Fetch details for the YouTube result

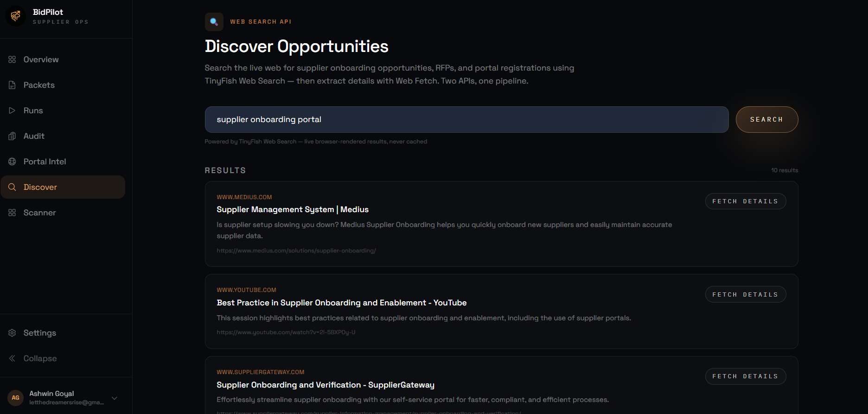(745, 294)
